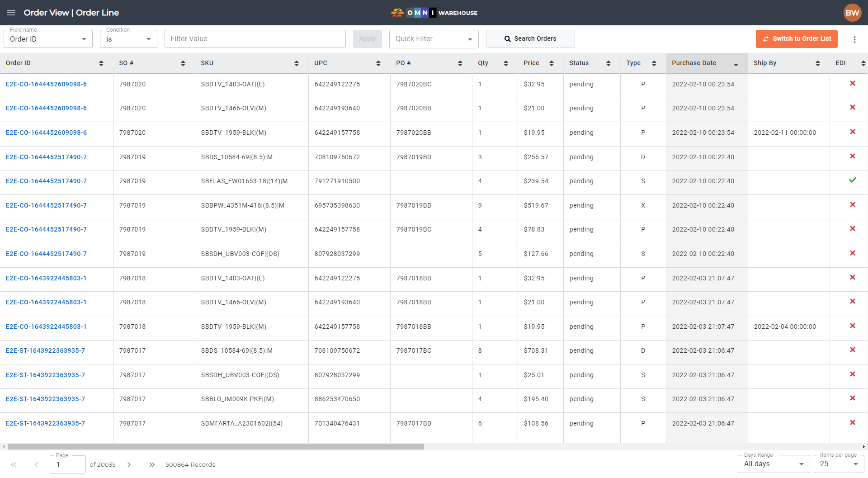
Task: Select UPC cell 701340476431
Action: (x=337, y=423)
